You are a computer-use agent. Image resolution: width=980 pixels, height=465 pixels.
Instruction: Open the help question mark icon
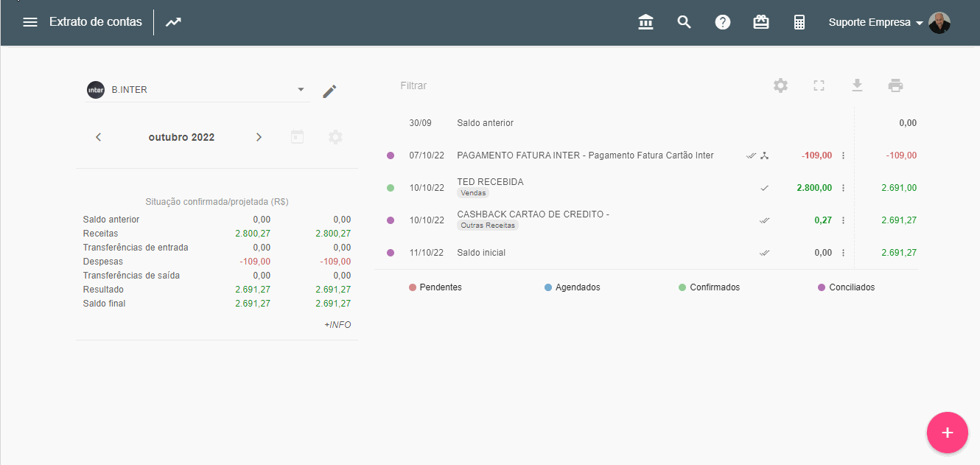pos(723,22)
